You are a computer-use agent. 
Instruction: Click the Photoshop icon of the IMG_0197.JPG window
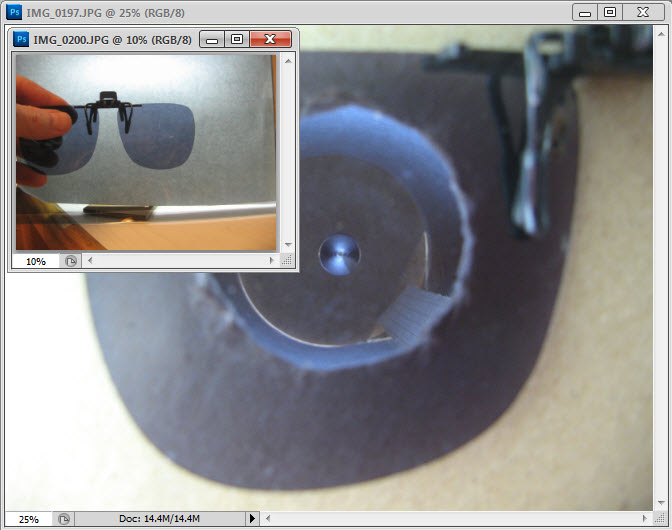coord(14,12)
